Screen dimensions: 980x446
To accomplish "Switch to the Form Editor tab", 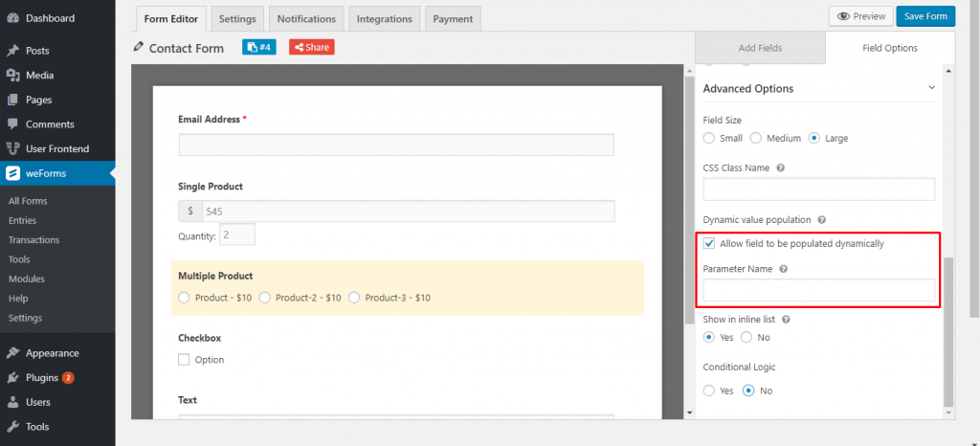I will [171, 19].
